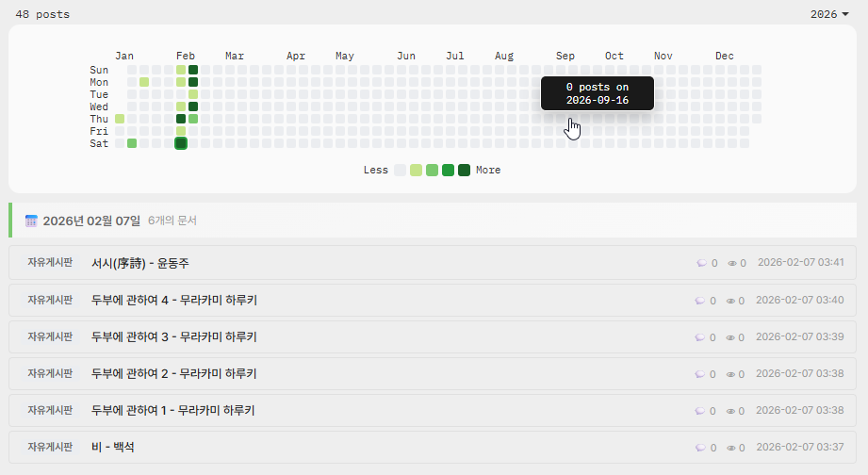This screenshot has width=868, height=475.
Task: Select the highlighted Saturday February 7 heatmap cell
Action: click(181, 143)
